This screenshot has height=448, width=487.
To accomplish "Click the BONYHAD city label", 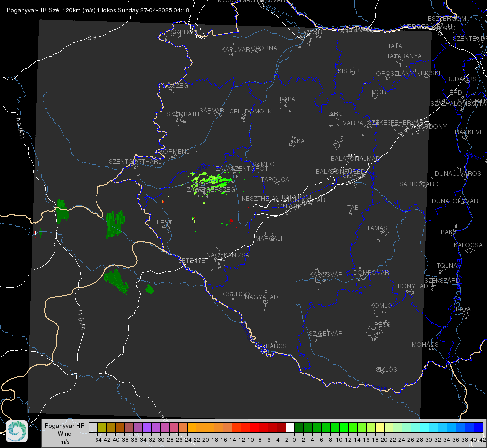I will [413, 286].
